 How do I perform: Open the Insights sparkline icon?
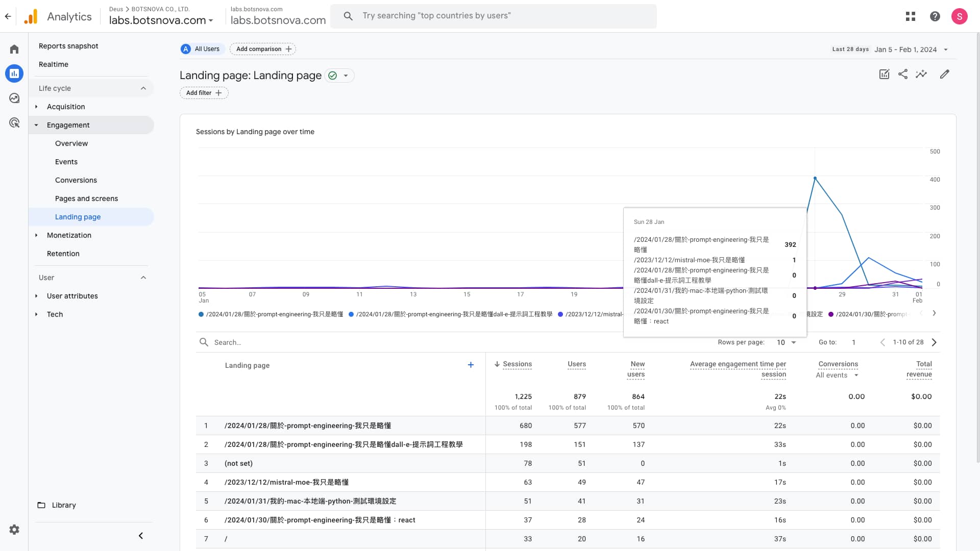pyautogui.click(x=921, y=74)
